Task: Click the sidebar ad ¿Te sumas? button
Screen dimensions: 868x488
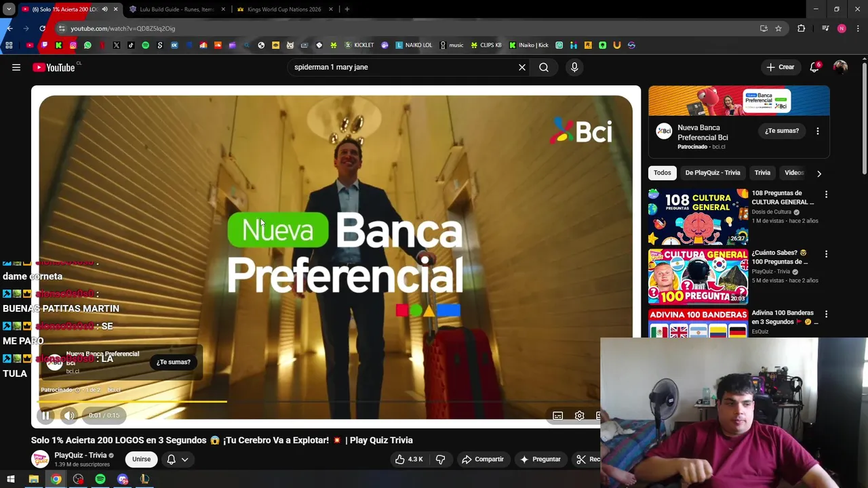Action: 782,131
